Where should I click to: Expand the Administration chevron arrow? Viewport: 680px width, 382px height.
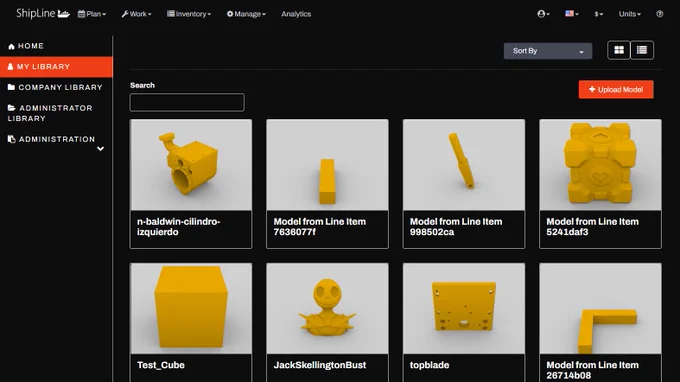pyautogui.click(x=100, y=149)
